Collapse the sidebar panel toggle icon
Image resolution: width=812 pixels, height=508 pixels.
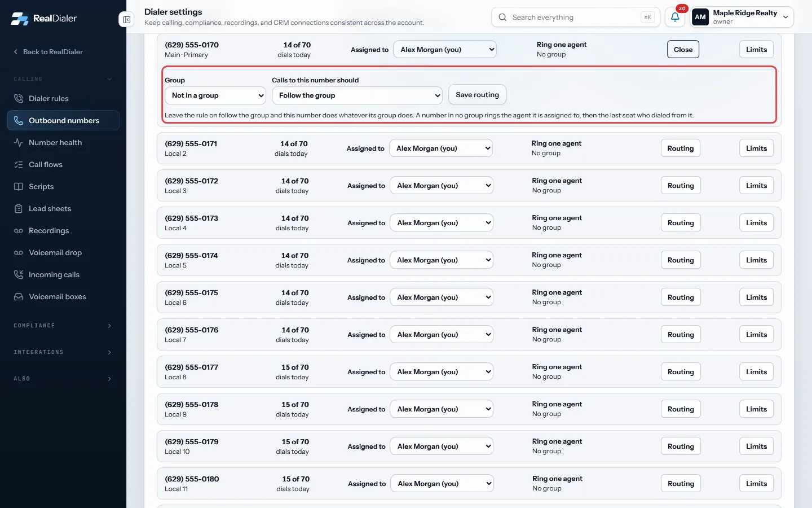(x=127, y=20)
